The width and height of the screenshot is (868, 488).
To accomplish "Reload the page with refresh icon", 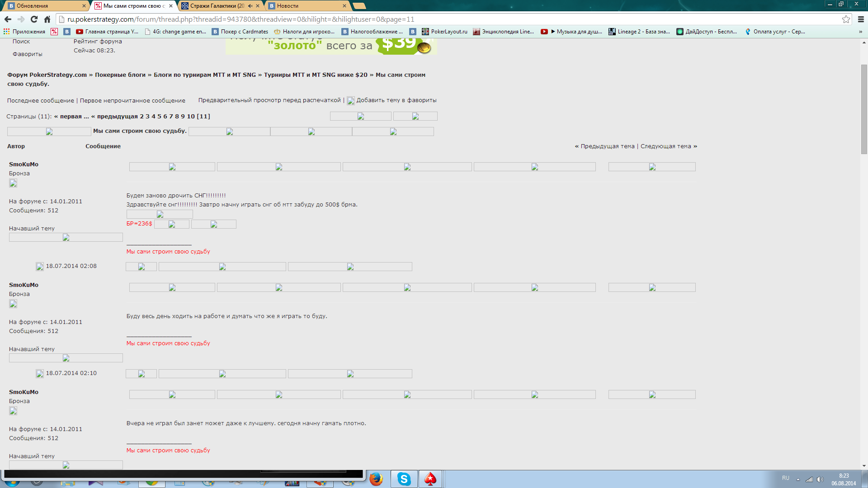I will (x=34, y=19).
